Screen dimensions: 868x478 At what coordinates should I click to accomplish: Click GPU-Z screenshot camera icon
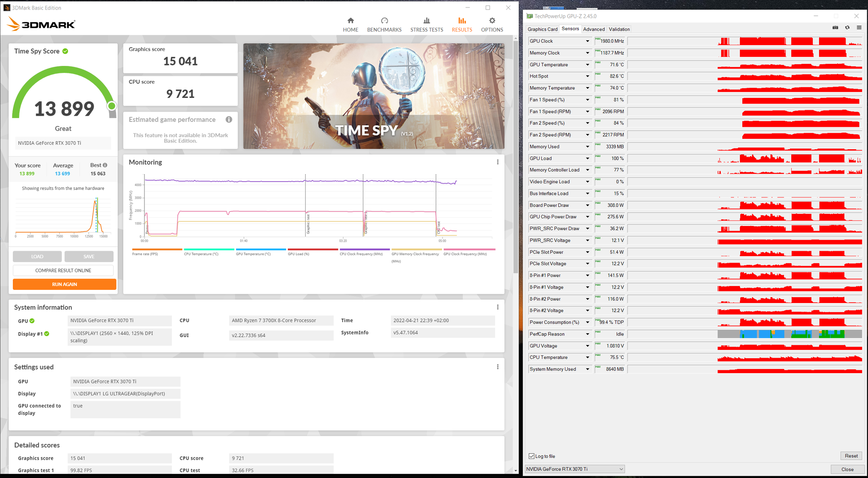pos(835,28)
